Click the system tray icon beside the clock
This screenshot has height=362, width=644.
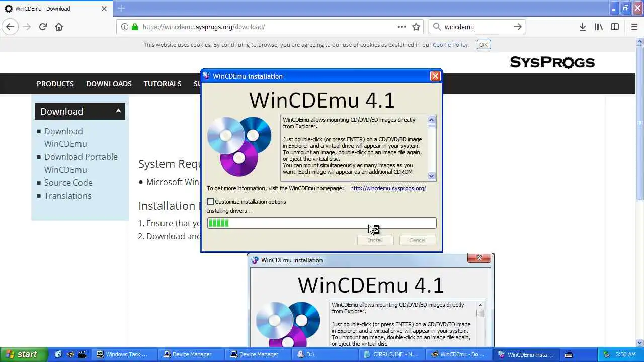click(x=606, y=354)
